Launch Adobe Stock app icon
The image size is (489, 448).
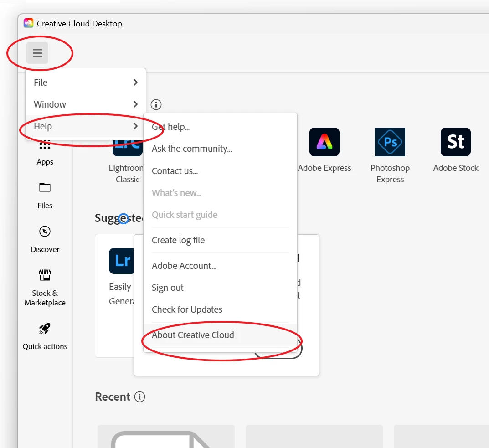pyautogui.click(x=455, y=142)
